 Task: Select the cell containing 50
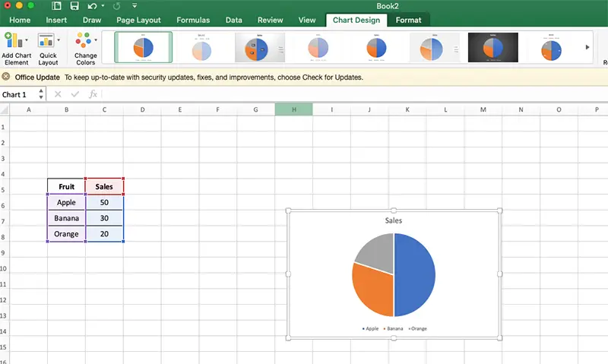(104, 202)
